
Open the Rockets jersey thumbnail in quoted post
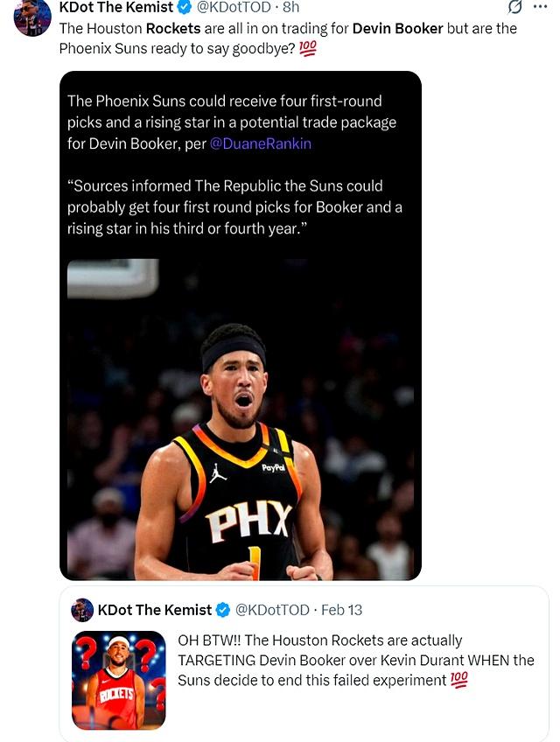[118, 681]
